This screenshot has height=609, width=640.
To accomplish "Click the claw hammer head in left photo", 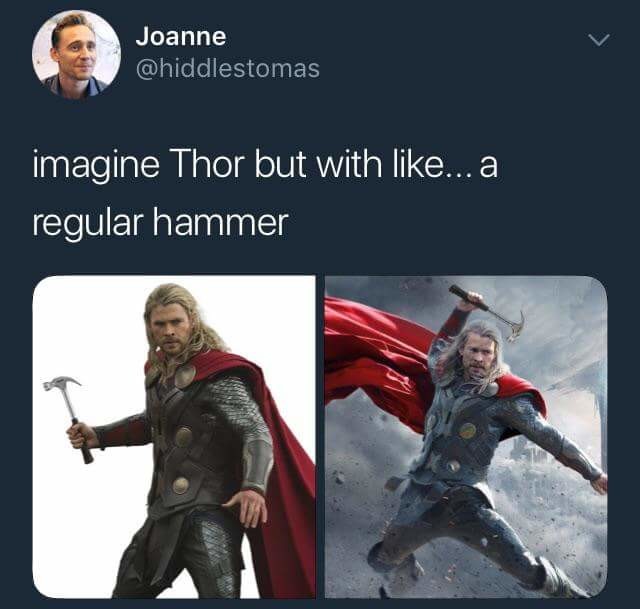I will [x=61, y=383].
